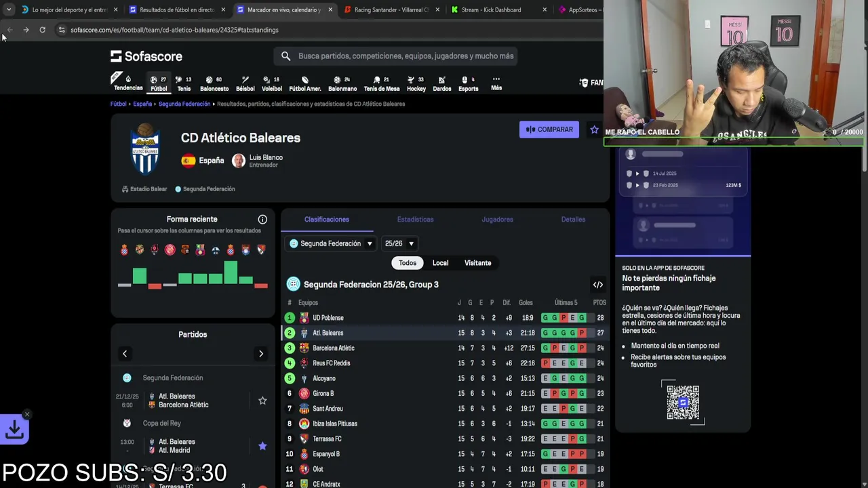Toggle star for Atl. Baleares–Atl. Madrid match
The image size is (868, 488).
click(x=262, y=446)
